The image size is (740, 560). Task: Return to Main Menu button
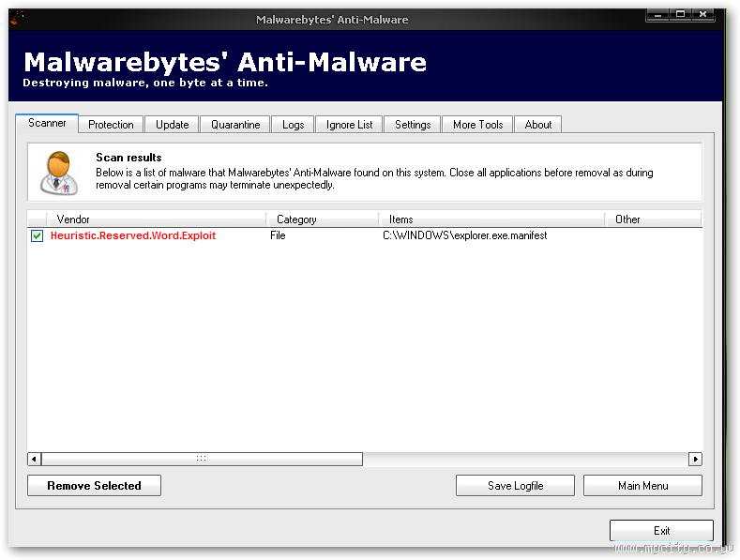[642, 485]
